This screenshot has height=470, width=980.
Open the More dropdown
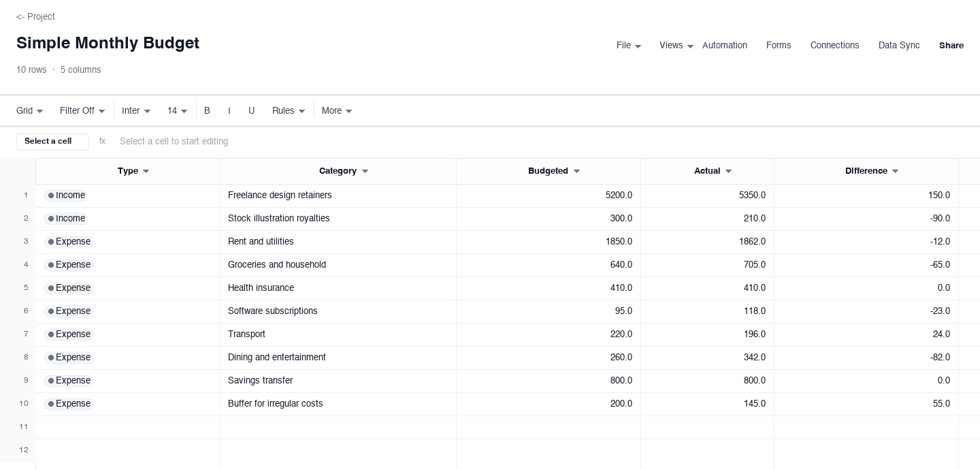[337, 111]
